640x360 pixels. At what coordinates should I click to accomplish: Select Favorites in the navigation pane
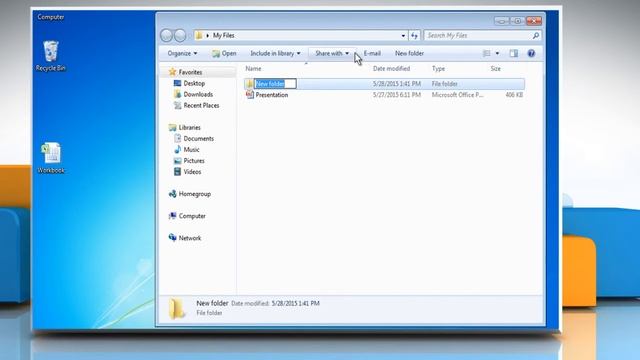click(x=190, y=72)
